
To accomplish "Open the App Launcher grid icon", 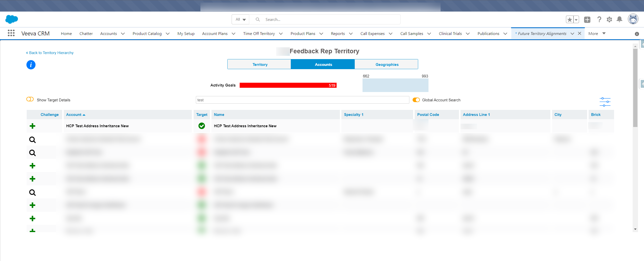I will (11, 33).
